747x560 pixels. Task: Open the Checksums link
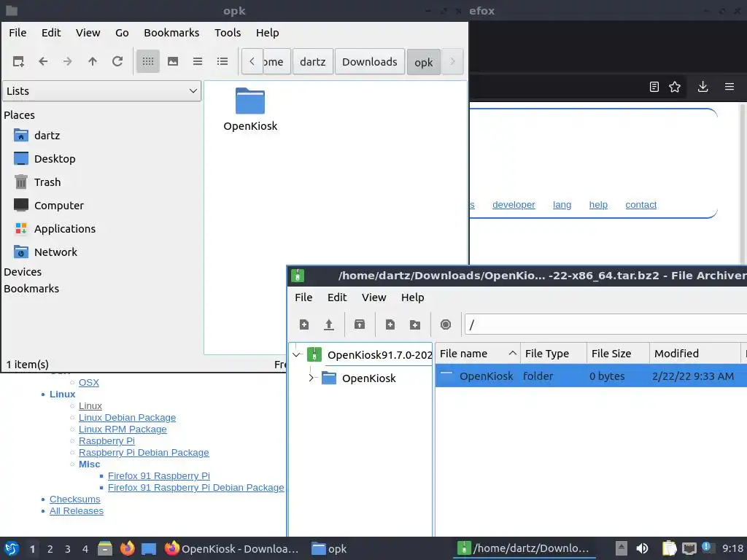click(75, 499)
